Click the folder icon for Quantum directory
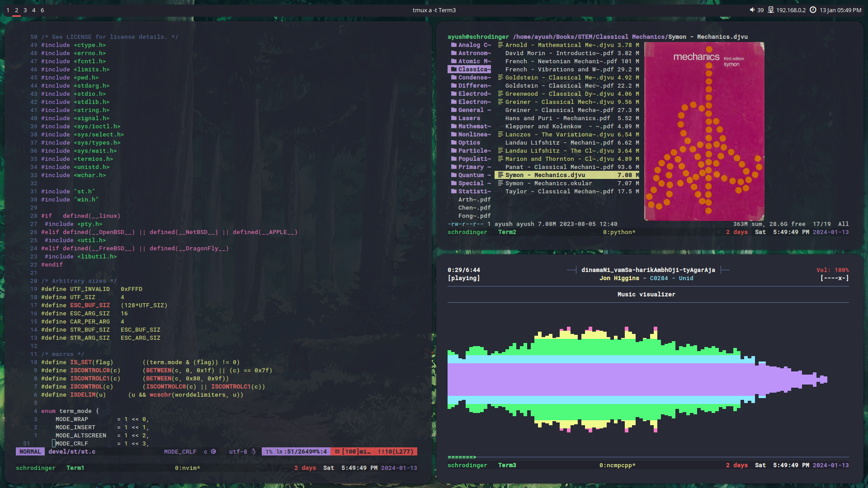The width and height of the screenshot is (868, 488). click(x=453, y=175)
